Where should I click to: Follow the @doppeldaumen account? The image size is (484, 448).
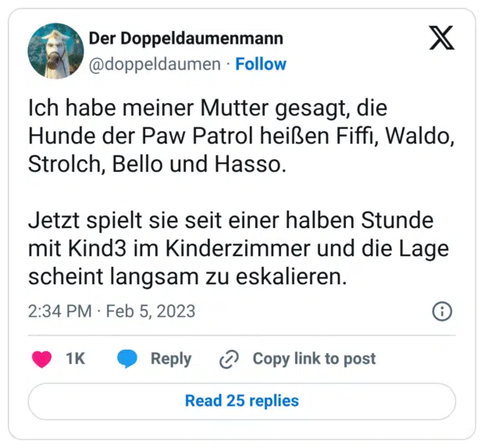coord(261,64)
